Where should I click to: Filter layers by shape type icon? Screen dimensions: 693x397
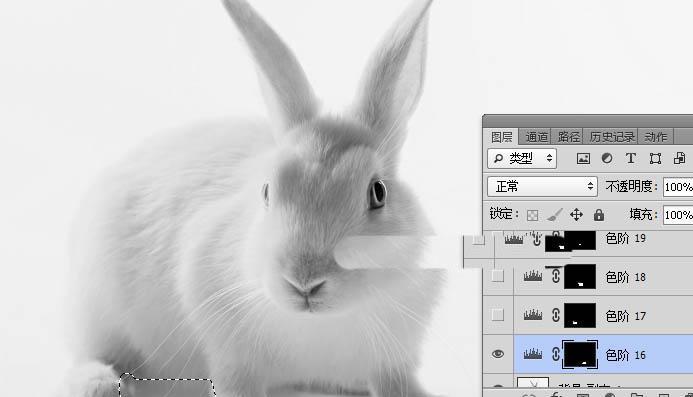pos(655,158)
